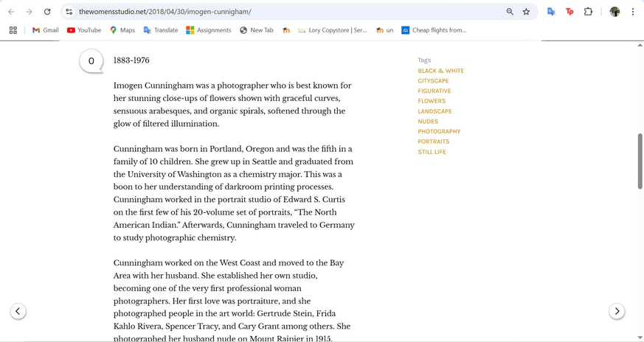This screenshot has height=342, width=644.
Task: Open the Google Translate extension icon
Action: click(551, 12)
